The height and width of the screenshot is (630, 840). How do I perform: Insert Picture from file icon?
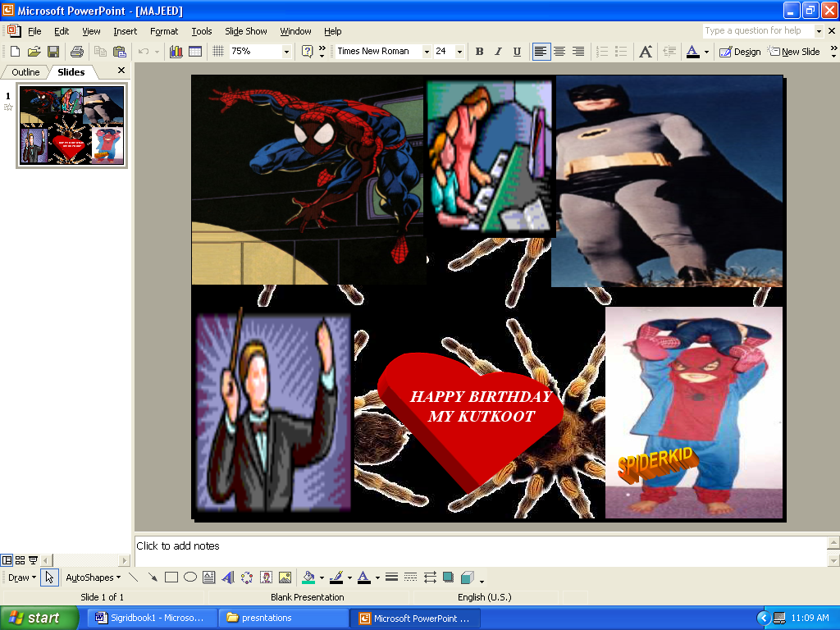click(285, 577)
